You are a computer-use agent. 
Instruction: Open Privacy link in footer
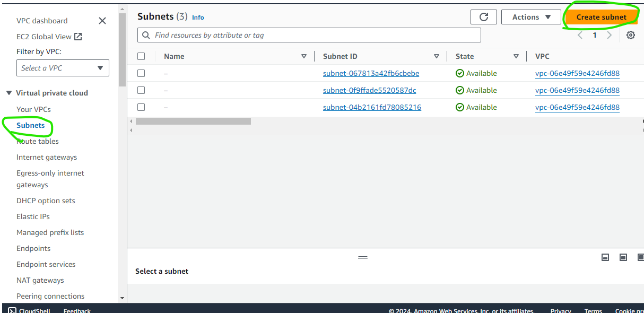pyautogui.click(x=561, y=310)
